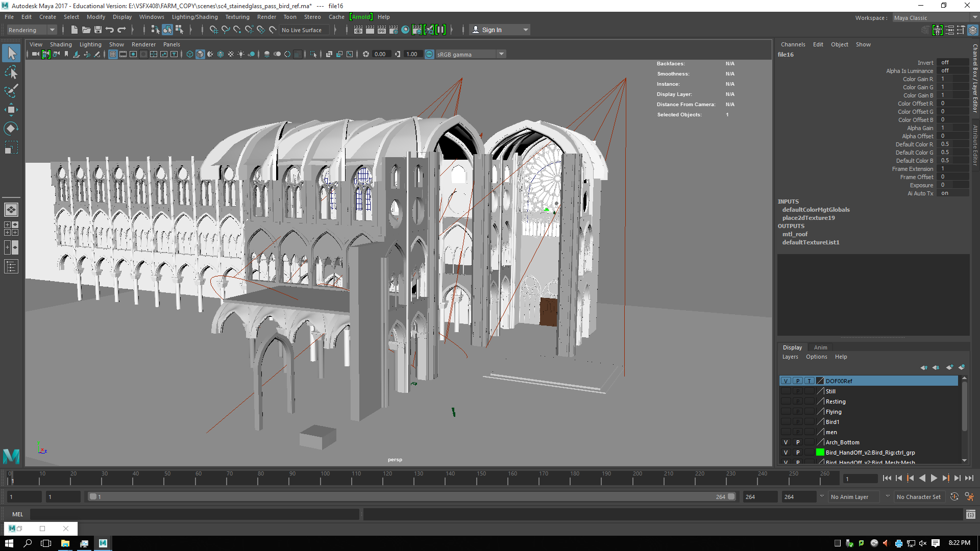Toggle playback P of DOF00Ref layer
Image resolution: width=980 pixels, height=551 pixels.
tap(798, 381)
